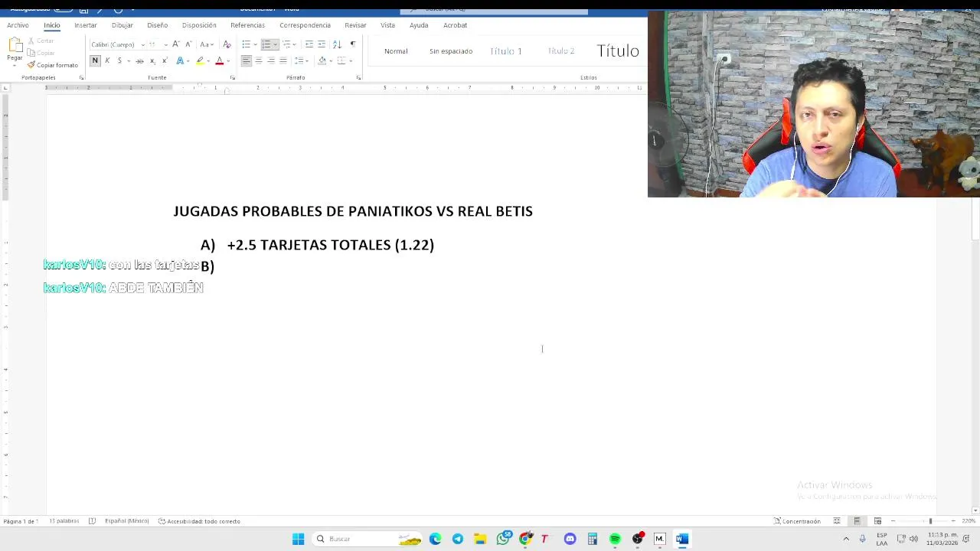Switch to Web Layout view in status bar
Screen dimensions: 980x551
(x=877, y=521)
